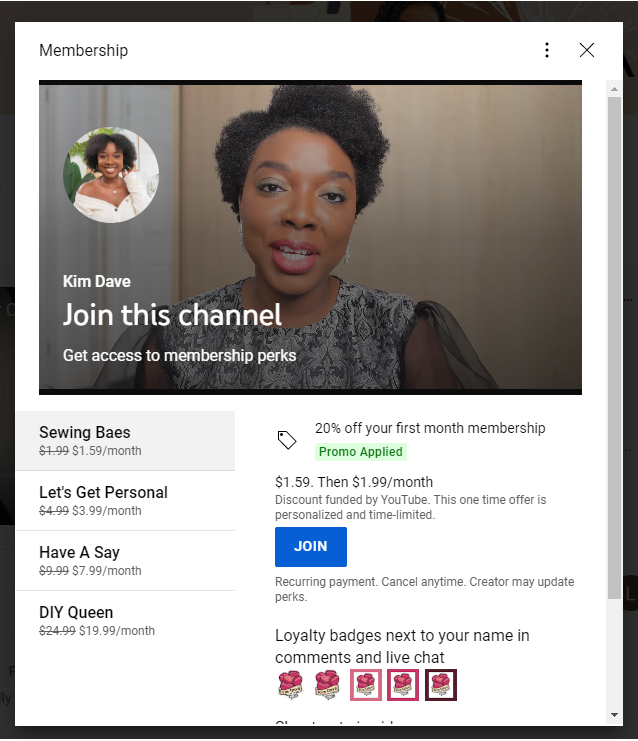The height and width of the screenshot is (741, 638).
Task: Select the DIY Queen membership tier
Action: pos(125,620)
